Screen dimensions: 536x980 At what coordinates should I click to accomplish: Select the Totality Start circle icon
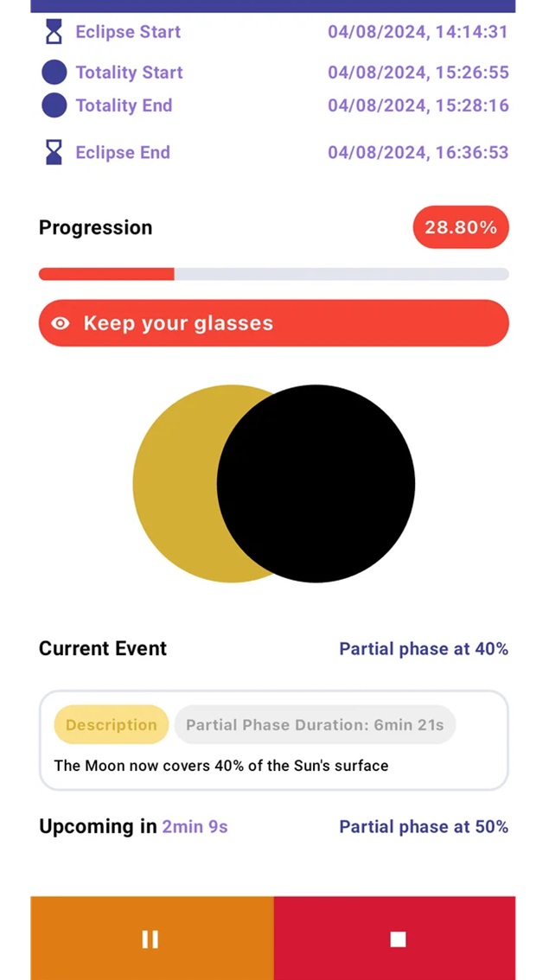[54, 72]
